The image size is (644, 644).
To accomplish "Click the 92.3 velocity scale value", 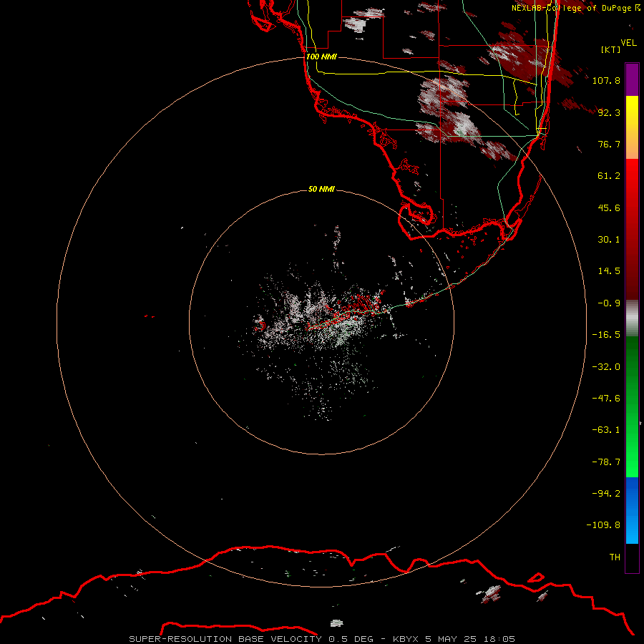I will (609, 112).
